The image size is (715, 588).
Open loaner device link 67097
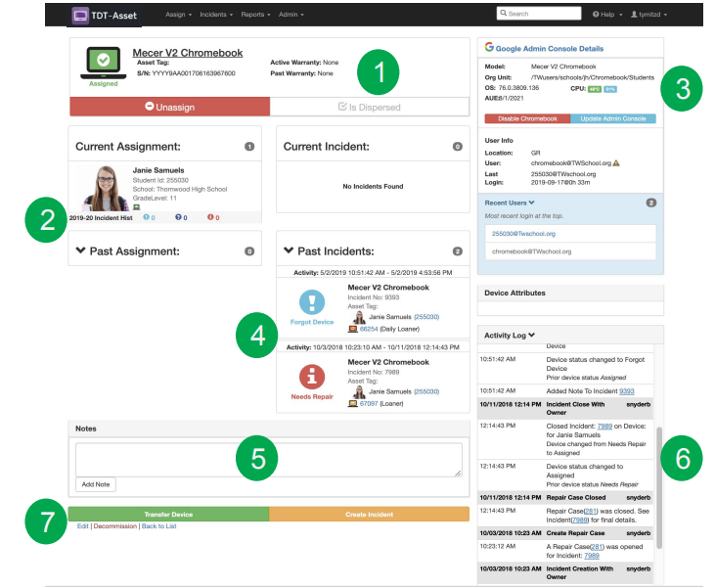(x=369, y=404)
